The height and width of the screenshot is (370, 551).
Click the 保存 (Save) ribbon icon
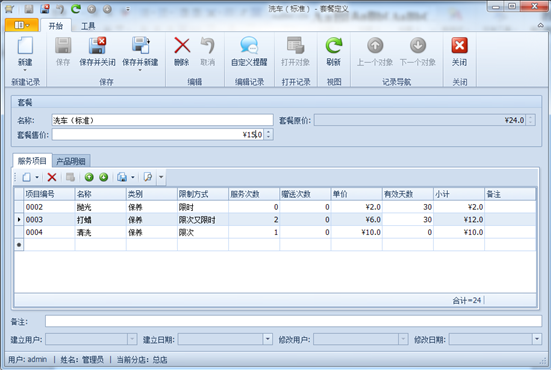coord(63,46)
